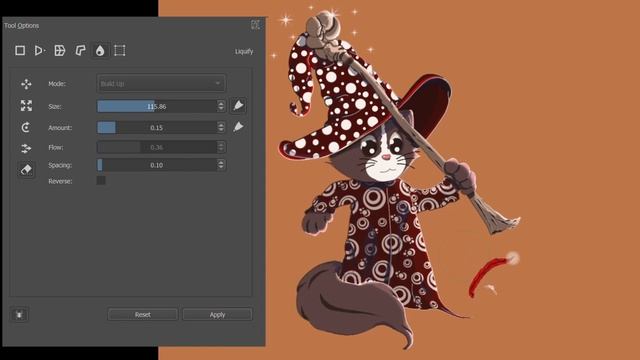This screenshot has height=360, width=640.
Task: Click the Liquify mode label text
Action: pyautogui.click(x=244, y=51)
